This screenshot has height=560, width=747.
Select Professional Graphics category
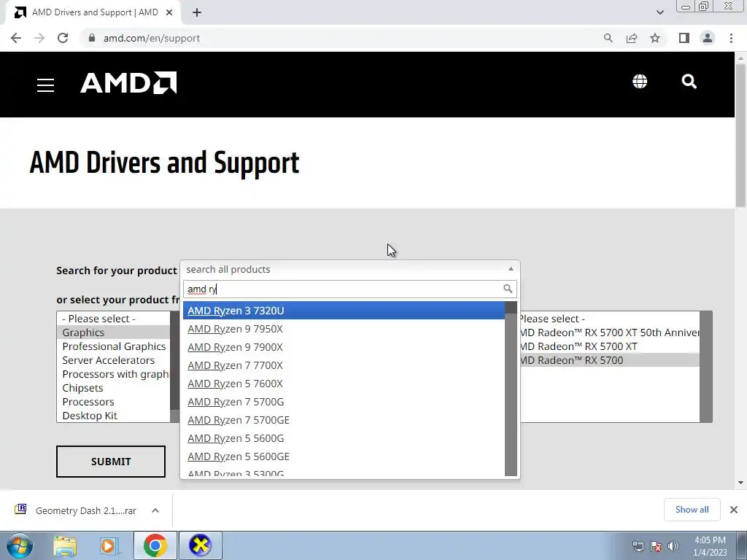[113, 346]
